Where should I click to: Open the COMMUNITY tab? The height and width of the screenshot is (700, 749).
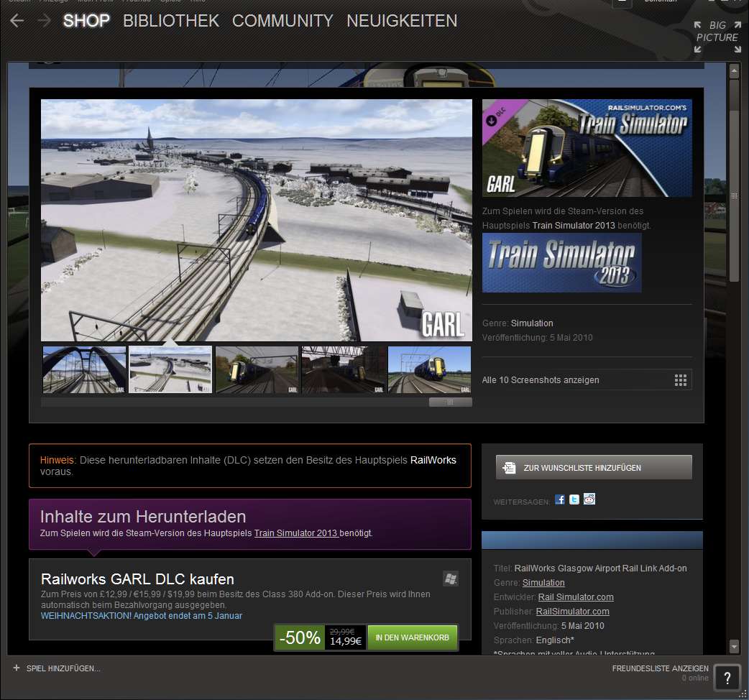tap(282, 21)
